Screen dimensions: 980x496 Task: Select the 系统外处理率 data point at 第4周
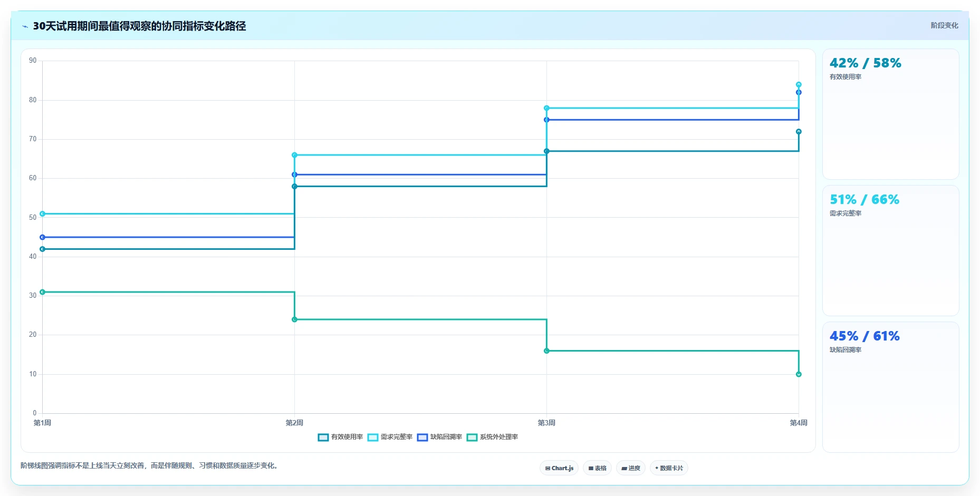pos(799,374)
